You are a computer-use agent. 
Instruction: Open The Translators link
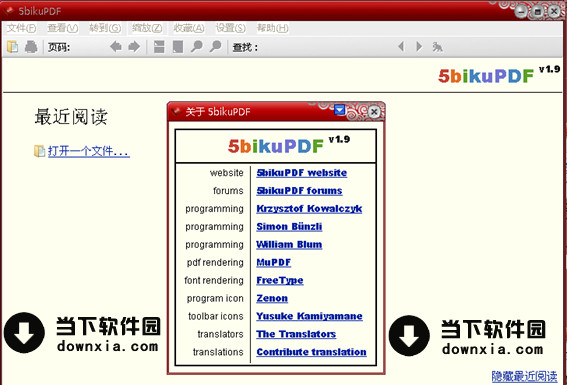(296, 334)
